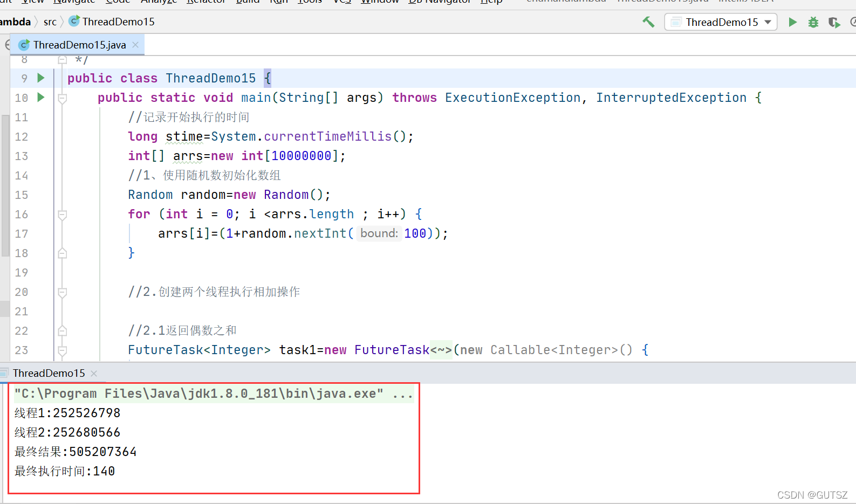Click console output 线程2:252680566

tap(67, 432)
